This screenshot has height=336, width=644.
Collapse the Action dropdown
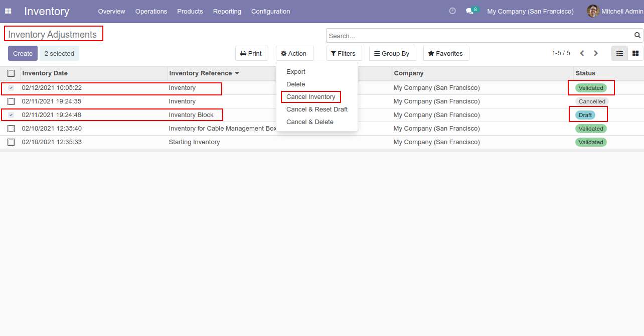[294, 53]
